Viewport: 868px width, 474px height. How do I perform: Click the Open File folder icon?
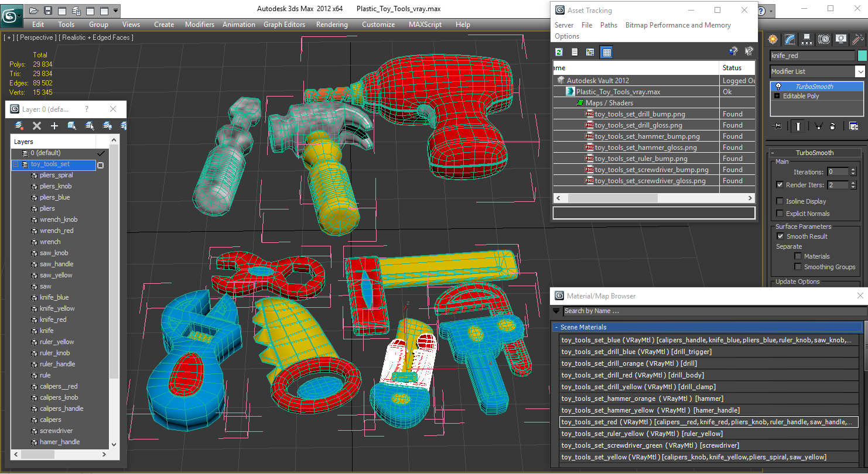[x=34, y=11]
